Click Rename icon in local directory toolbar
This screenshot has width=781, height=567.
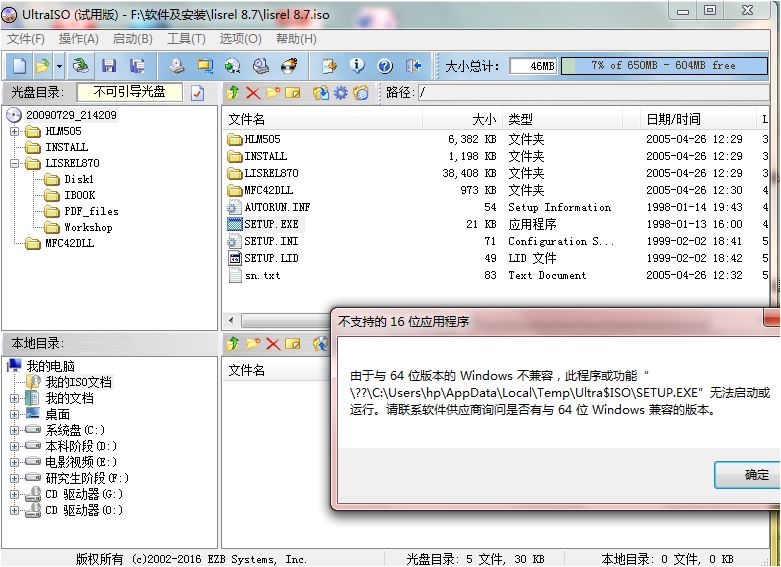(x=293, y=344)
